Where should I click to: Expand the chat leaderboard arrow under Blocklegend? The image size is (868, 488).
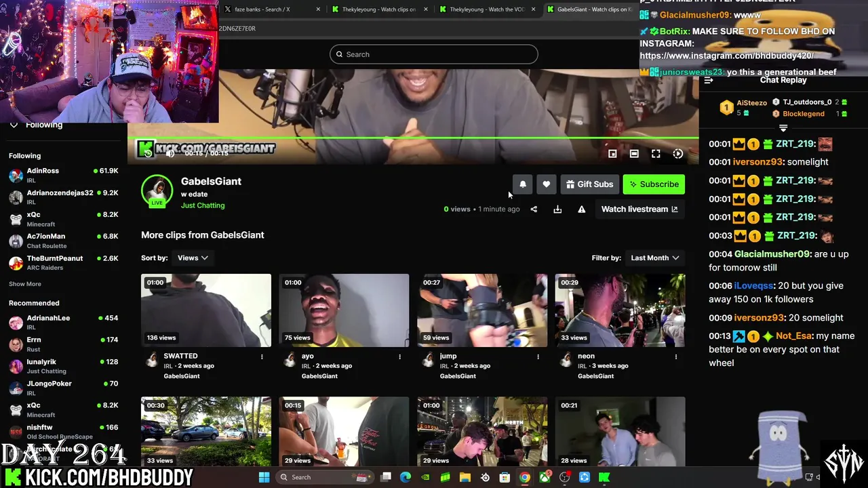click(783, 128)
